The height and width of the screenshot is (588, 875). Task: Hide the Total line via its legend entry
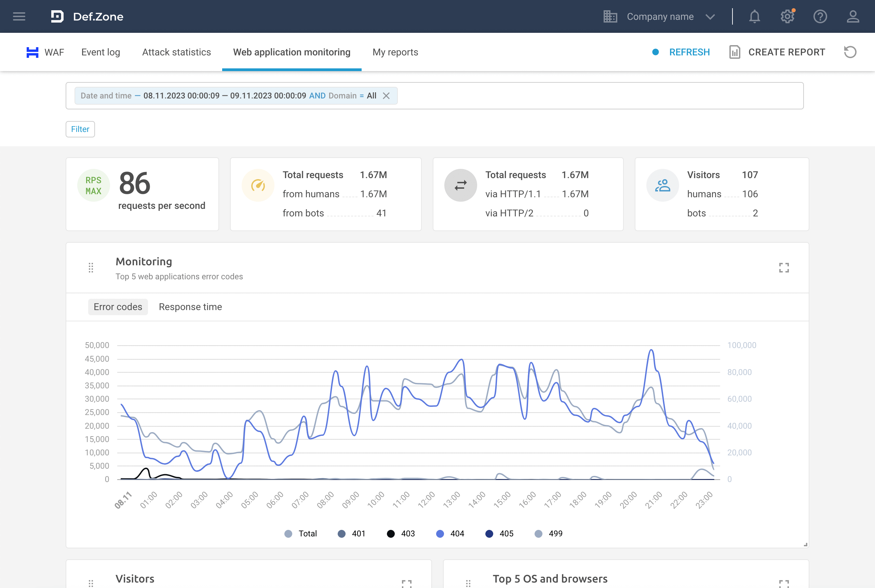point(302,533)
